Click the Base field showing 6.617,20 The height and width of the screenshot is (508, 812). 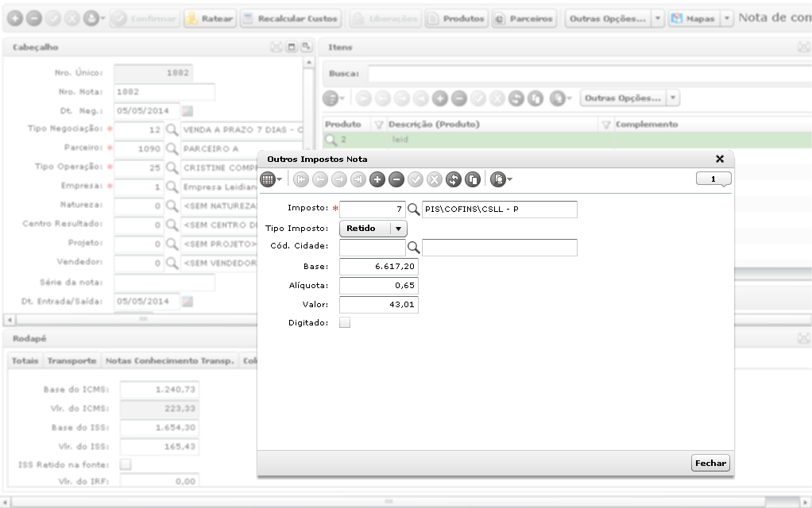(x=378, y=267)
